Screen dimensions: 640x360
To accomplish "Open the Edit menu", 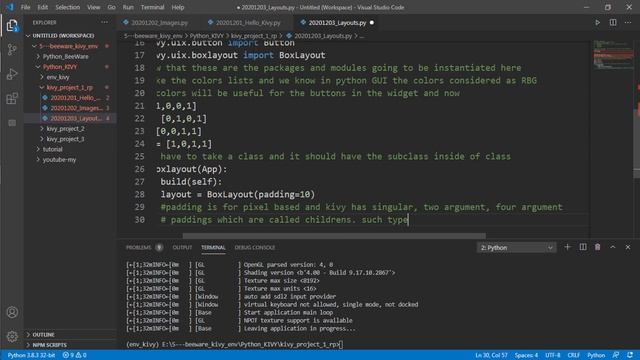I will pos(42,7).
